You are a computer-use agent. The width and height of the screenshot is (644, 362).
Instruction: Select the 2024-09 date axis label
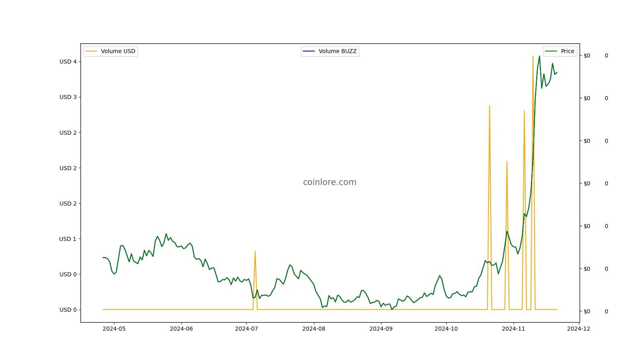coord(381,329)
